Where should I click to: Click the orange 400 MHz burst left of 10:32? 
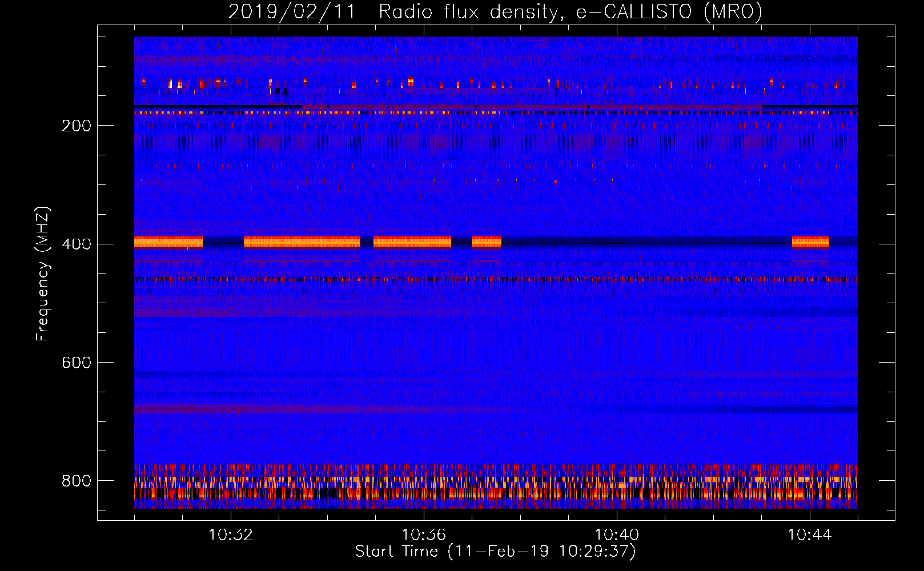168,242
